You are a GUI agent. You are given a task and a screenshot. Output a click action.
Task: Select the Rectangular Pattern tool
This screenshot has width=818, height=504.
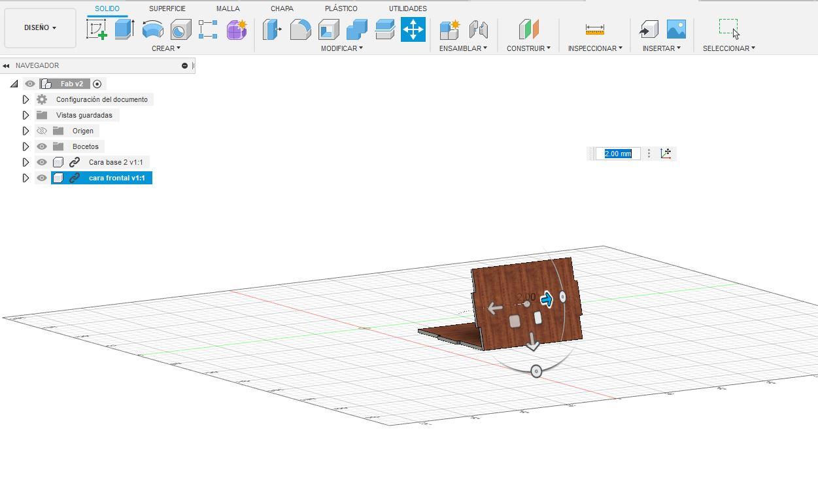click(x=208, y=29)
